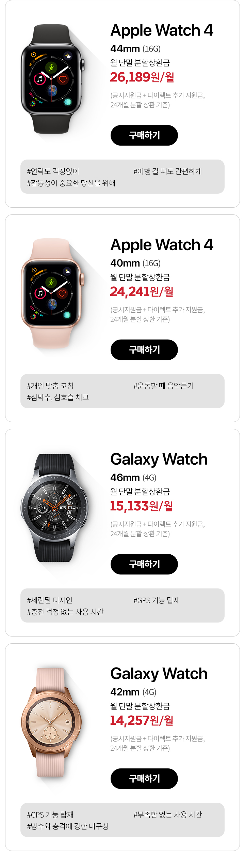
Task: Click the 14,257원/월 price
Action: click(x=142, y=721)
